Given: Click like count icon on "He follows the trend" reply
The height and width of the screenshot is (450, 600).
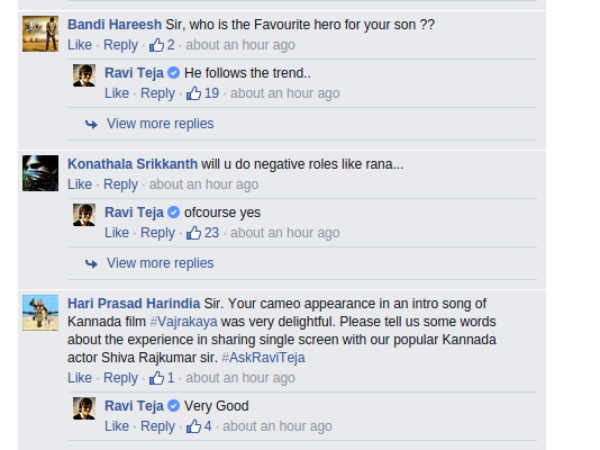Looking at the screenshot, I should [x=193, y=93].
